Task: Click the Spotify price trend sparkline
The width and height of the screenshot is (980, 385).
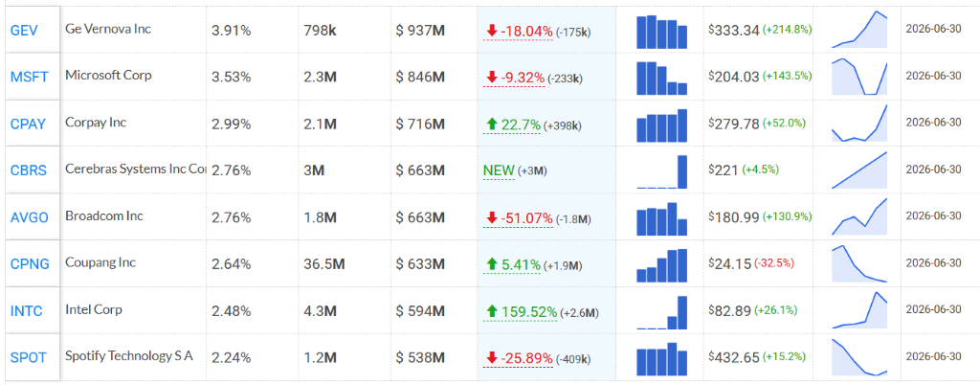Action: (859, 358)
